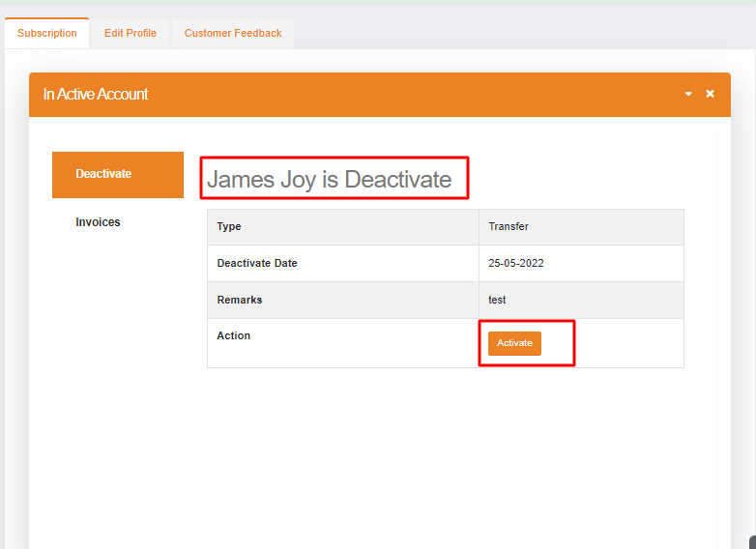Switch to the Subscription tab
This screenshot has height=549, width=756.
[x=47, y=33]
